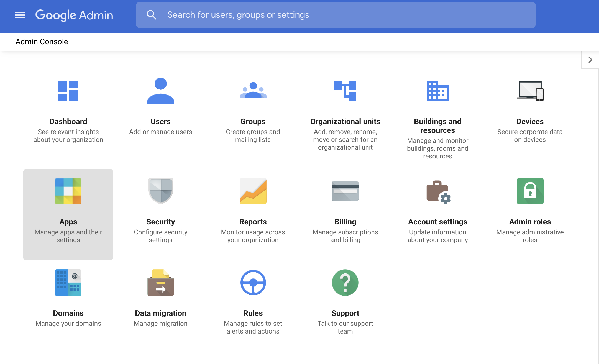599x364 pixels.
Task: Click the Dashboard title link
Action: tap(68, 122)
